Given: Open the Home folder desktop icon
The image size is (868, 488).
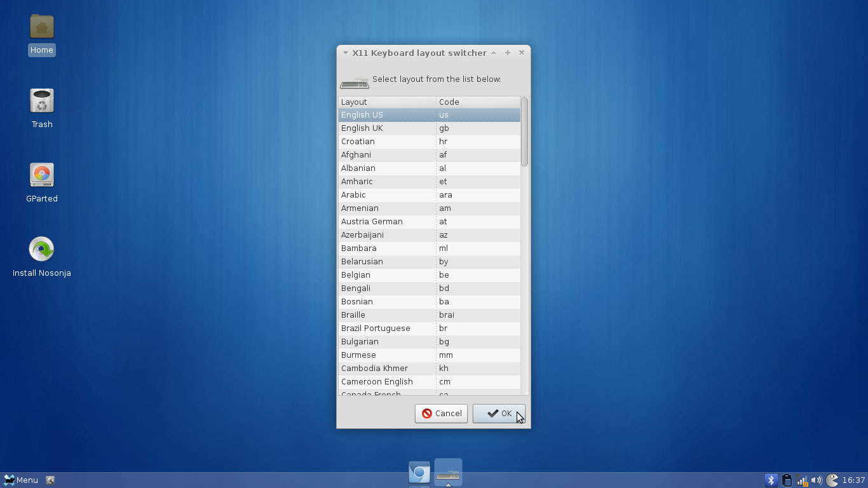Looking at the screenshot, I should [x=42, y=27].
